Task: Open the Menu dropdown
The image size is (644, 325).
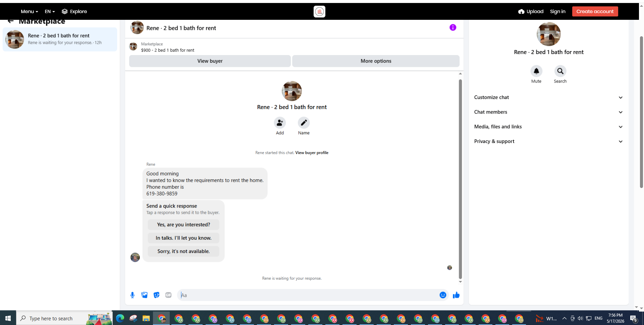Action: [29, 11]
